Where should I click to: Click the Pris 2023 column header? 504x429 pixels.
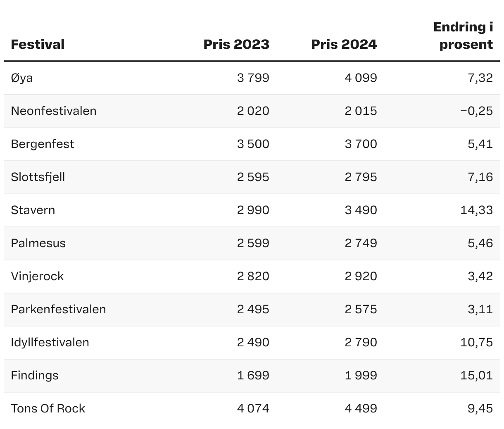coord(236,44)
